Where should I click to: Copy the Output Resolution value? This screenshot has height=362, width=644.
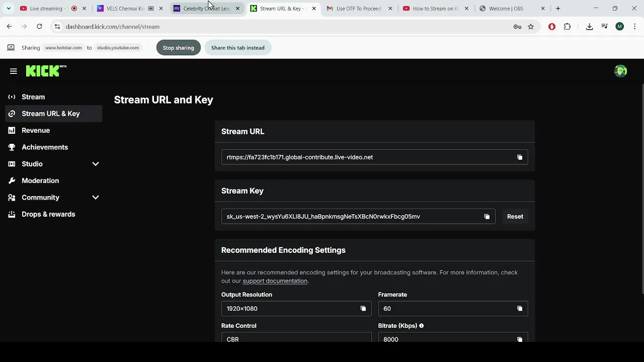(x=363, y=309)
